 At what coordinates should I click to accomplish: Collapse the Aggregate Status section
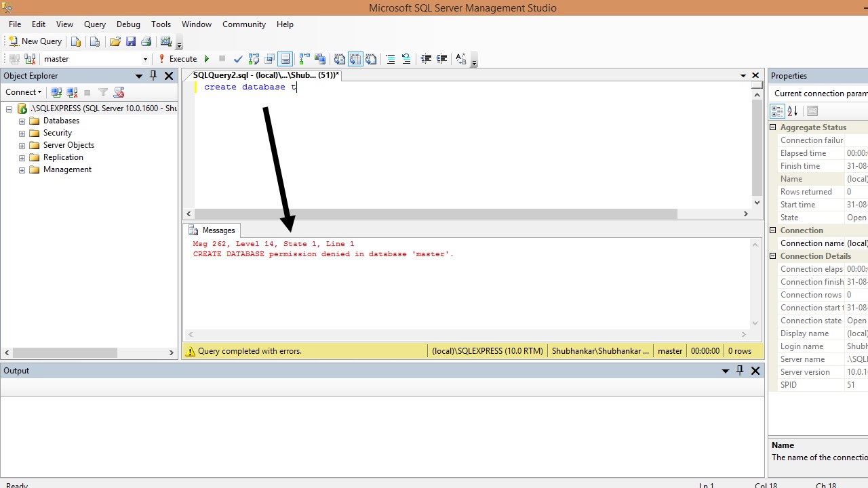pyautogui.click(x=773, y=127)
